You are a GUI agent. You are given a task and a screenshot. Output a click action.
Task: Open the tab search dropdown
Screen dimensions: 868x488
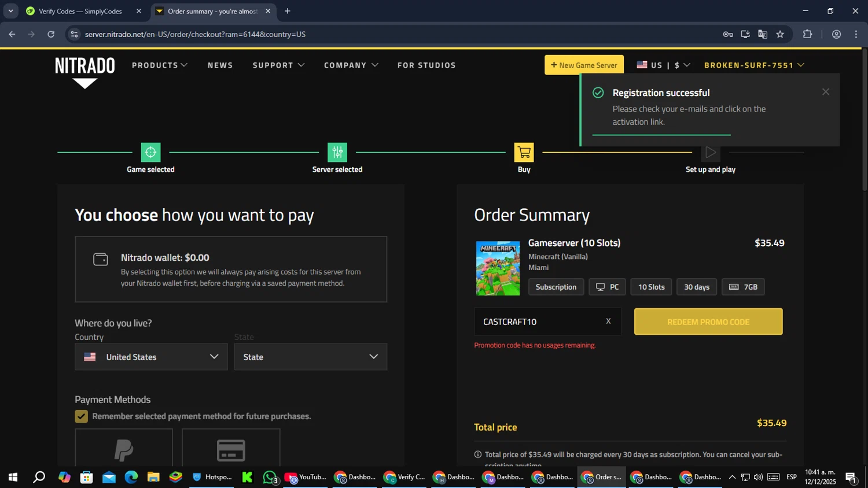pyautogui.click(x=10, y=11)
